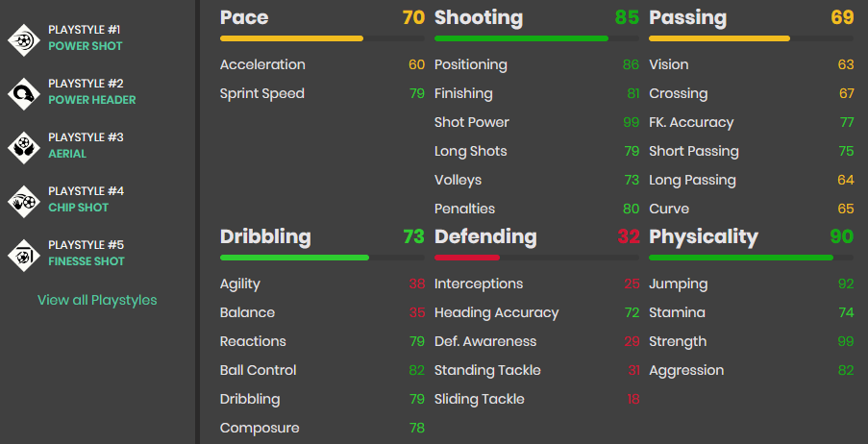Click the yellow Pace progress bar
The height and width of the screenshot is (444, 868).
tap(322, 38)
